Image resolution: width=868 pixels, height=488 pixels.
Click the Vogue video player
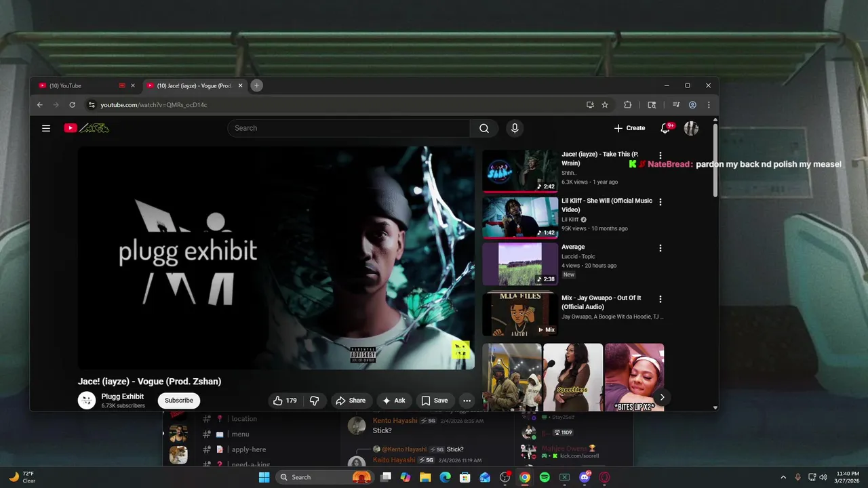click(276, 258)
